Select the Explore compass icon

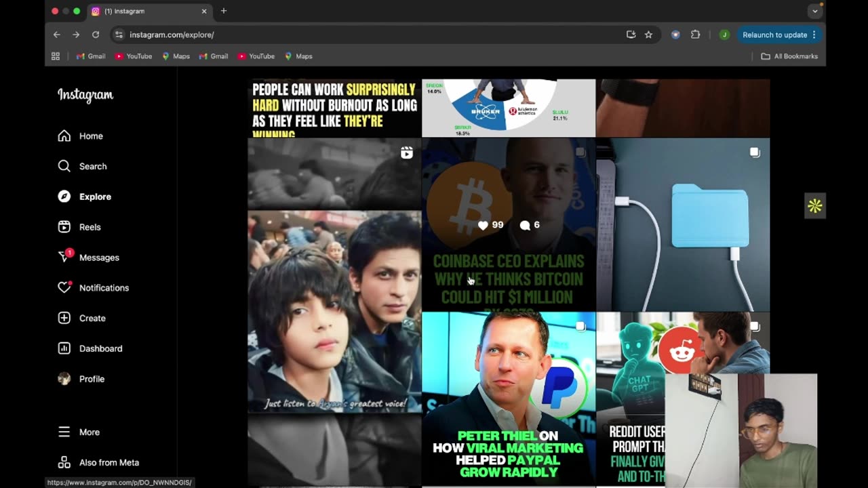tap(64, 197)
